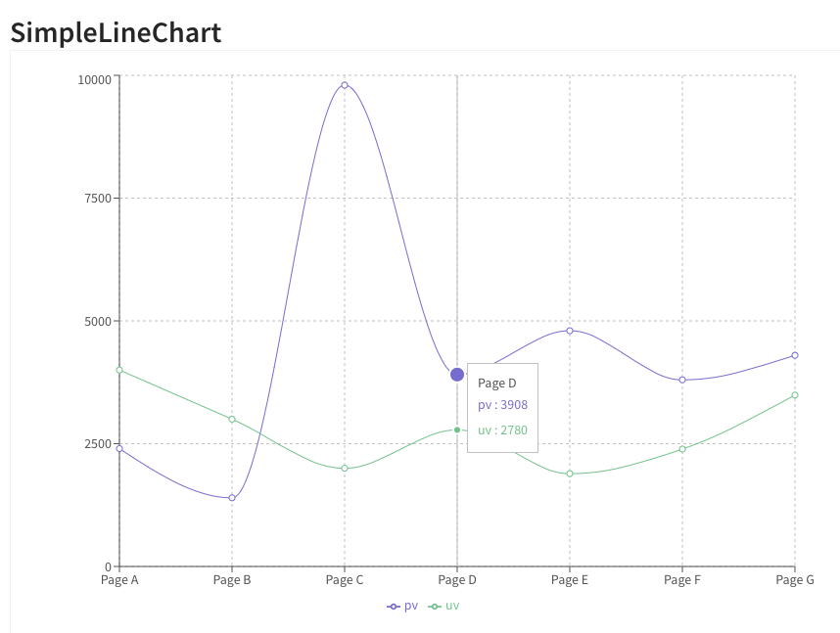Image resolution: width=840 pixels, height=633 pixels.
Task: Click the pv data point at Page G
Action: pyautogui.click(x=795, y=355)
